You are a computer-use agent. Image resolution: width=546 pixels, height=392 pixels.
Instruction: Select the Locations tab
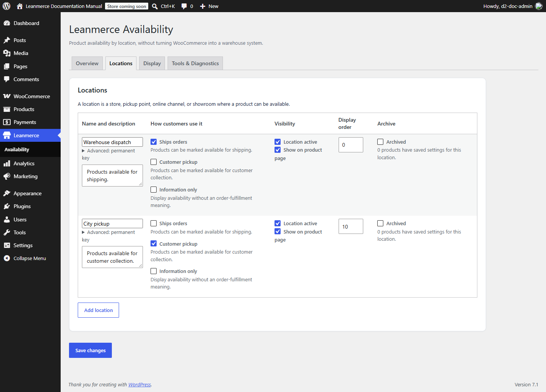click(x=121, y=63)
